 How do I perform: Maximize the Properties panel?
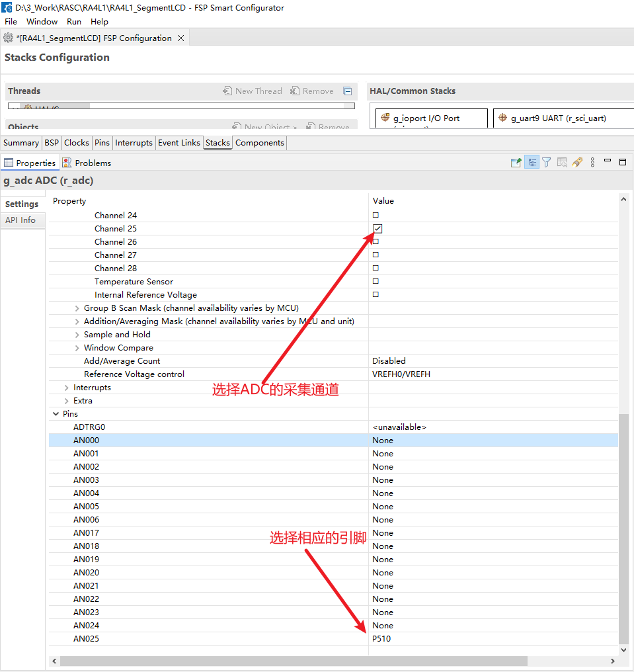(x=623, y=162)
